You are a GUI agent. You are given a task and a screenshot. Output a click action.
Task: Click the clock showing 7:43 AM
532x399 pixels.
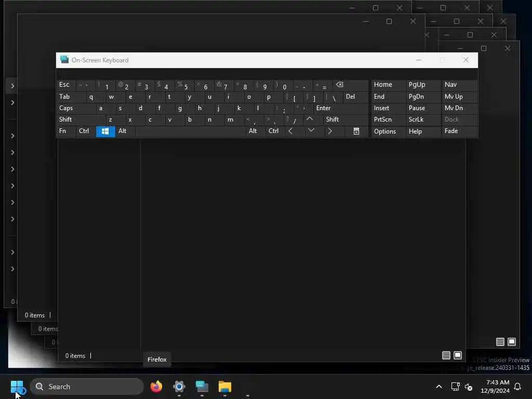pyautogui.click(x=495, y=387)
